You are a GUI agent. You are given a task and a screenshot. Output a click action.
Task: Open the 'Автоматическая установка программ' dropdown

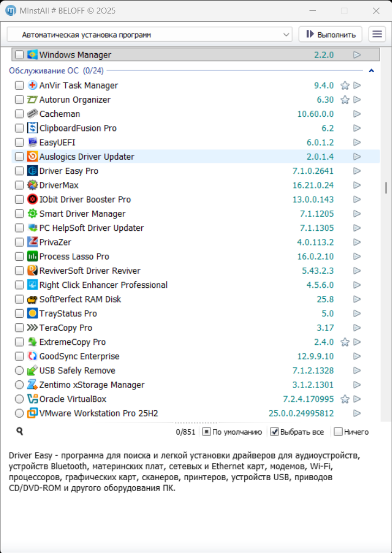[149, 35]
